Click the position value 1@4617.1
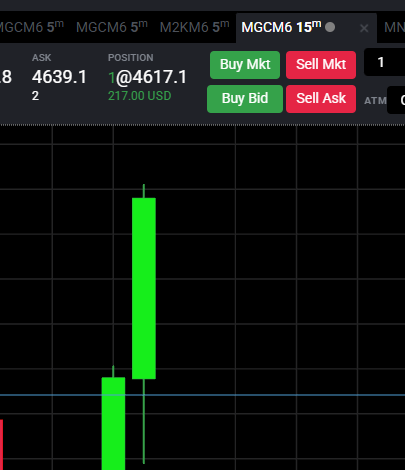The width and height of the screenshot is (405, 470). pos(147,77)
